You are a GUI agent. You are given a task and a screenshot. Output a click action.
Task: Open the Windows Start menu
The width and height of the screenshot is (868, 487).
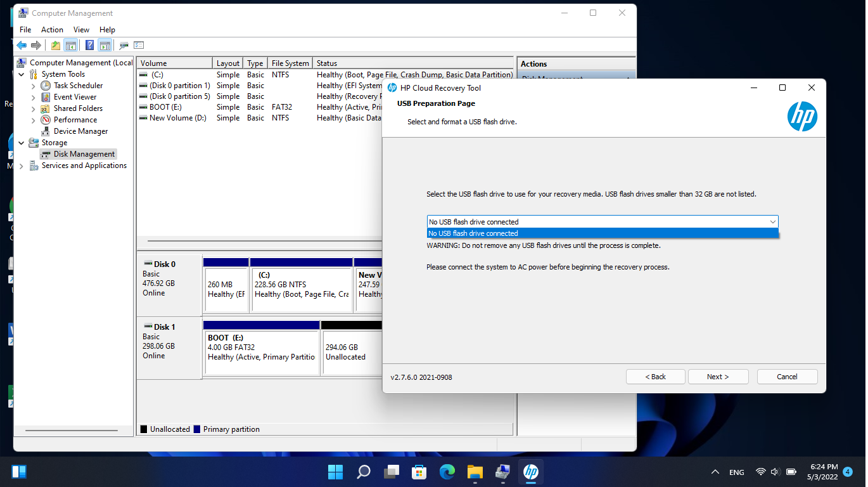click(335, 472)
